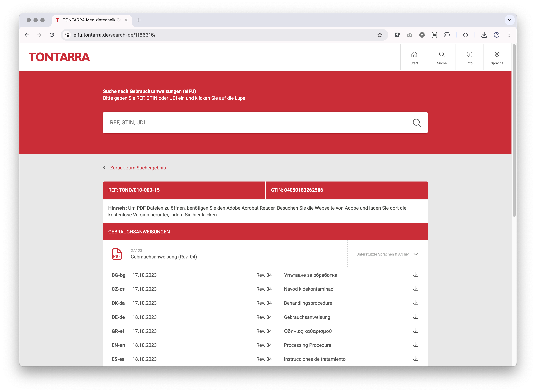Viewport: 536px width, 392px height.
Task: Click the red PDF document icon
Action: [x=117, y=254]
